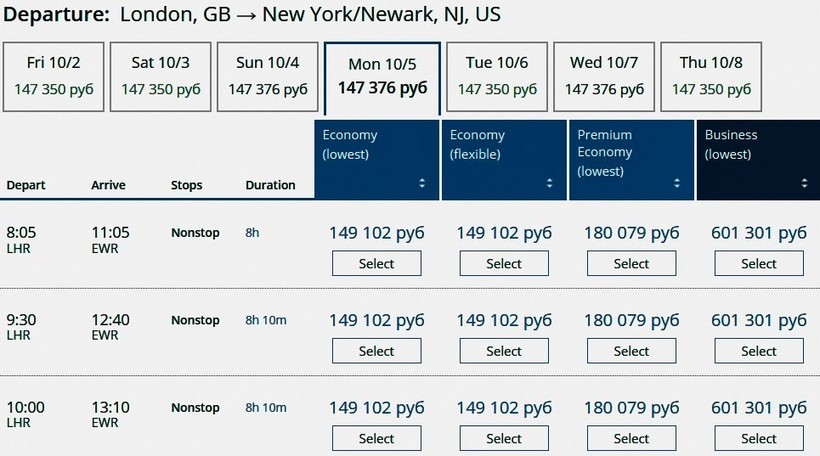Image resolution: width=820 pixels, height=456 pixels.
Task: Sort by Economy (lowest) arrows icon
Action: tap(422, 183)
